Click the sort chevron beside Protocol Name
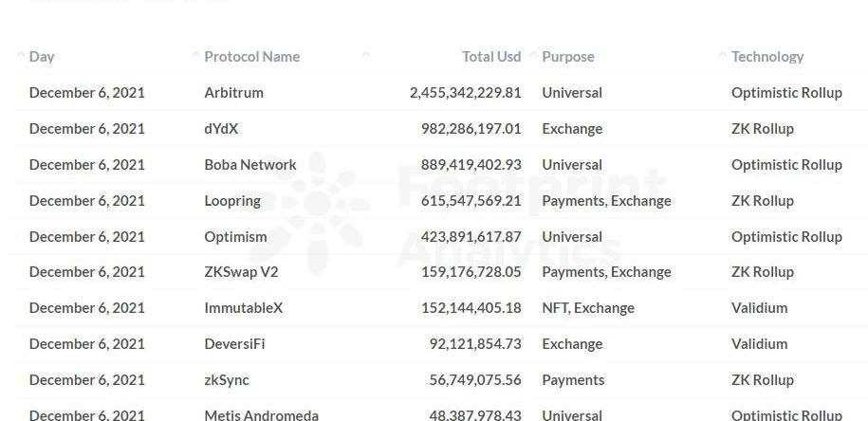The width and height of the screenshot is (868, 421). pyautogui.click(x=196, y=57)
